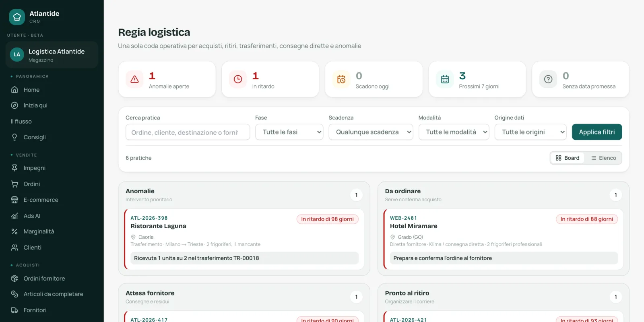Click the 6 pratiche count text
This screenshot has height=322, width=644.
click(138, 158)
